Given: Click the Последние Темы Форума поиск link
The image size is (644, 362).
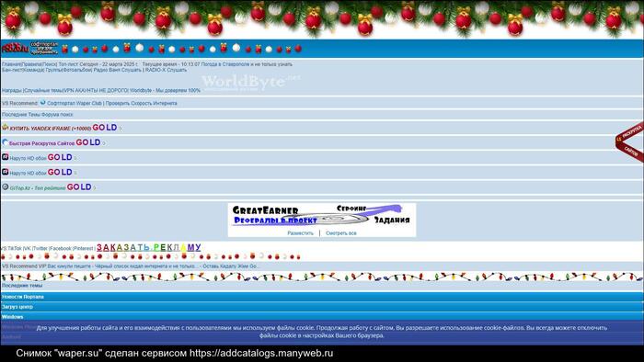Looking at the screenshot, I should (38, 115).
